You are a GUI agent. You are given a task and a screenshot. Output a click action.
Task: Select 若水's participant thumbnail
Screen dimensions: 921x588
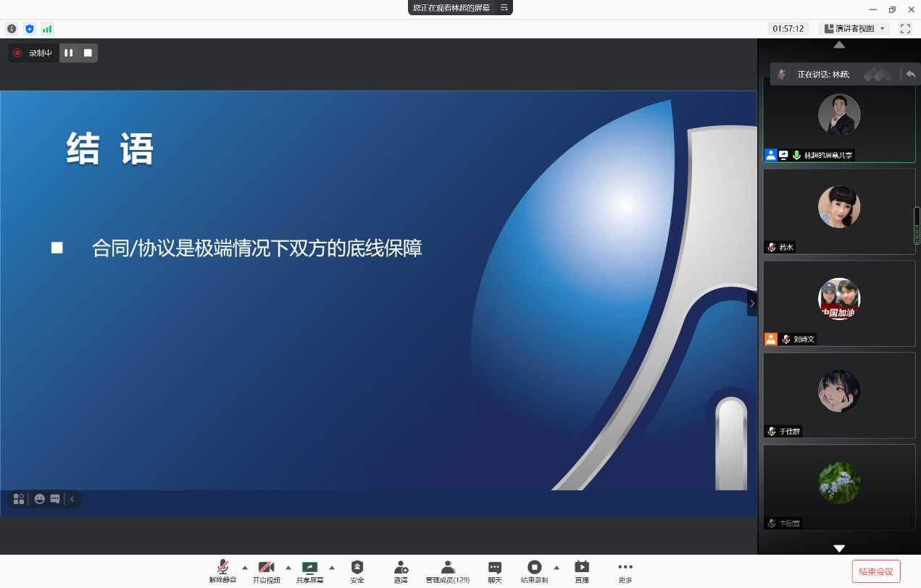pyautogui.click(x=839, y=211)
